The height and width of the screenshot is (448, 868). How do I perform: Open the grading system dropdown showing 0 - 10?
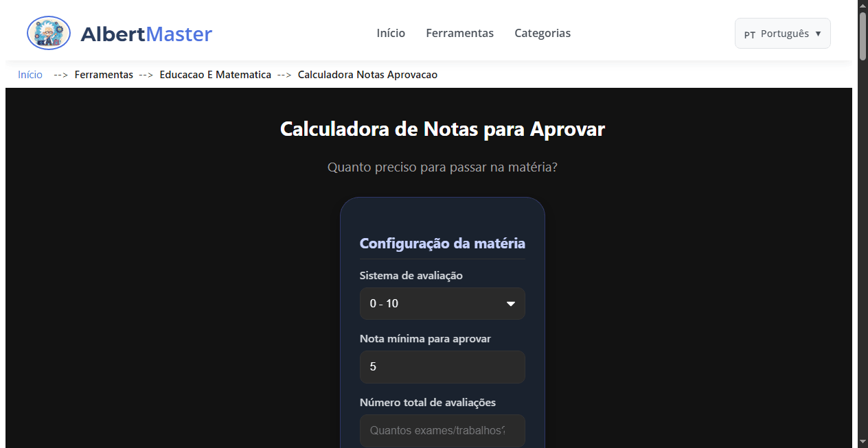point(442,303)
